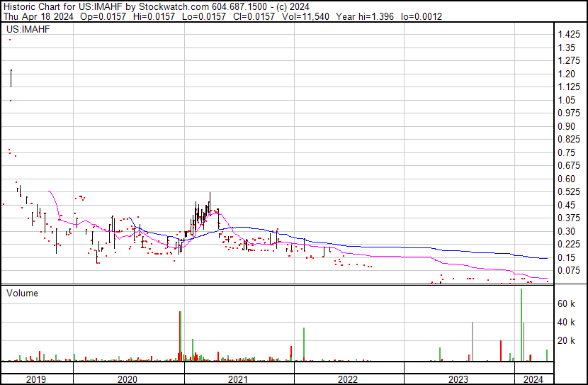Click the 1.35 price axis value

(x=566, y=48)
